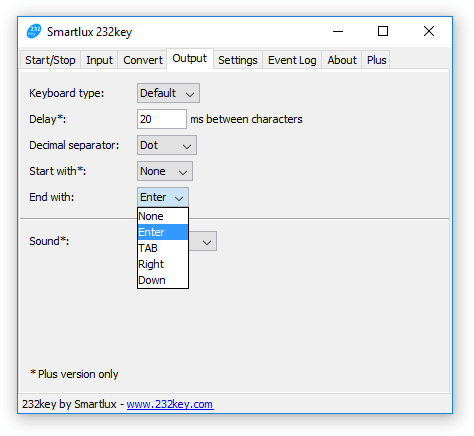Select Down from End with options
Screen dimensions: 474x436
coord(163,280)
